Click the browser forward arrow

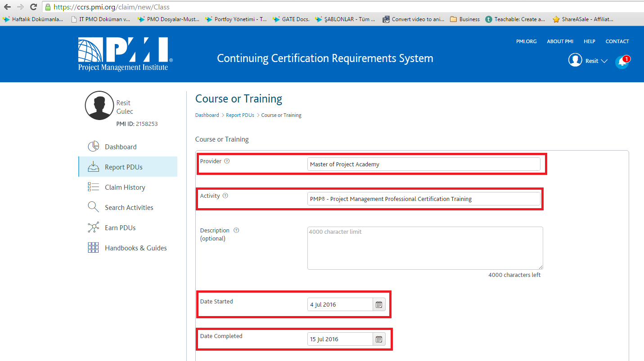click(x=20, y=7)
